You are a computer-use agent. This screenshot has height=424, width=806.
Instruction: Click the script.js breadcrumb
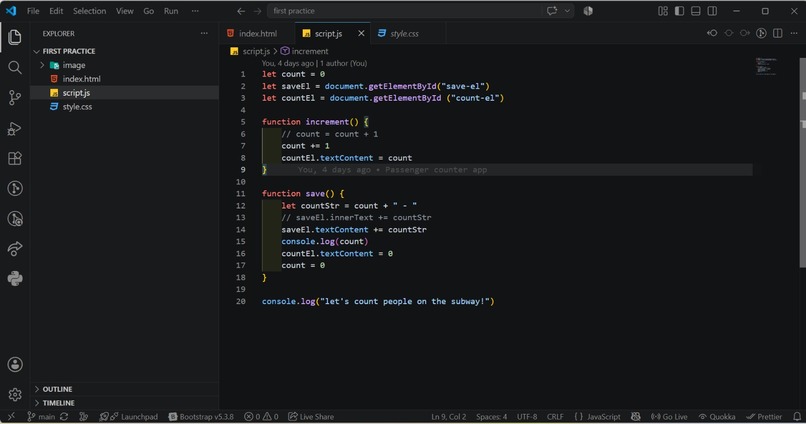pos(250,51)
